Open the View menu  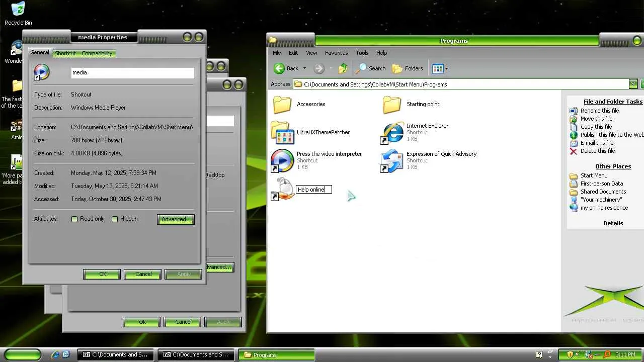pyautogui.click(x=311, y=53)
